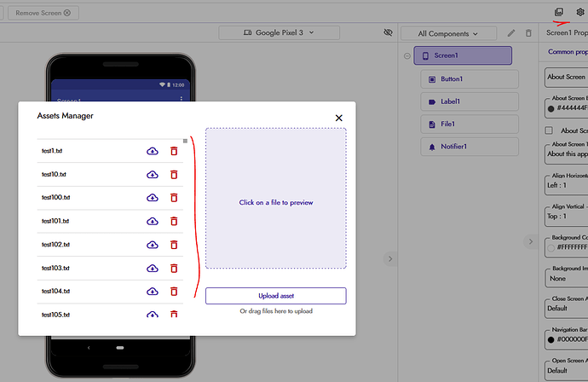
Task: Toggle the About Screen checkbox
Action: point(549,130)
